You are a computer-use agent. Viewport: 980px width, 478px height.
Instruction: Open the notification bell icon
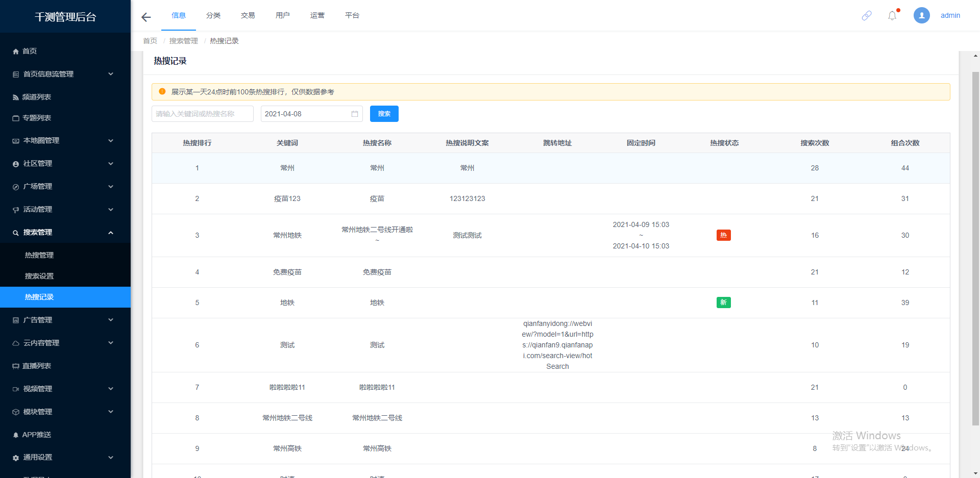[x=892, y=16]
